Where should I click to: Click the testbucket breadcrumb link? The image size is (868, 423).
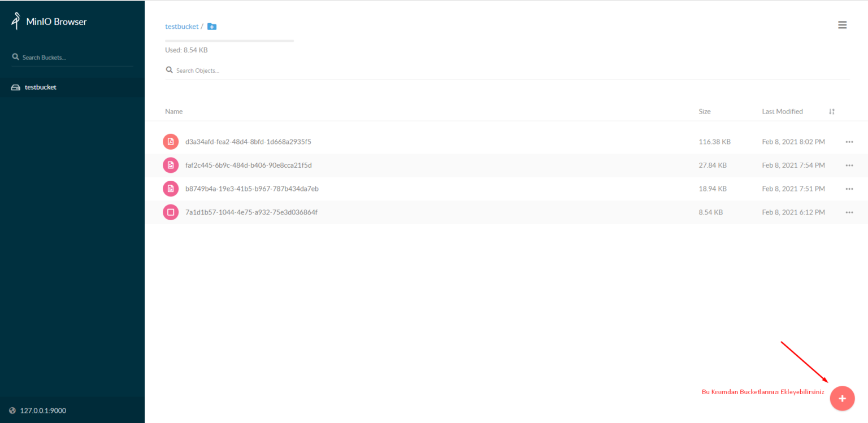(181, 27)
